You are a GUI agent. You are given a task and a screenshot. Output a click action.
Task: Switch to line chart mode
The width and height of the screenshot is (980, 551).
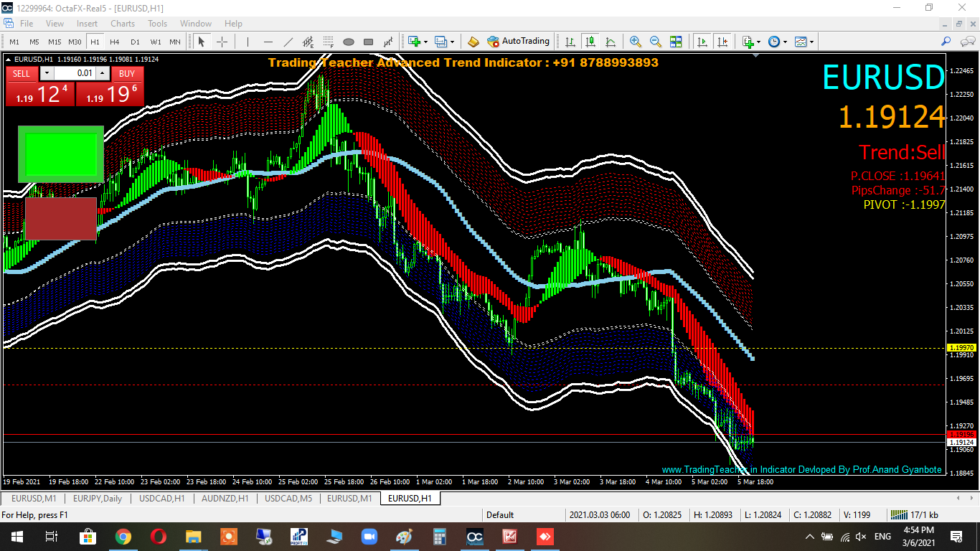click(x=611, y=42)
